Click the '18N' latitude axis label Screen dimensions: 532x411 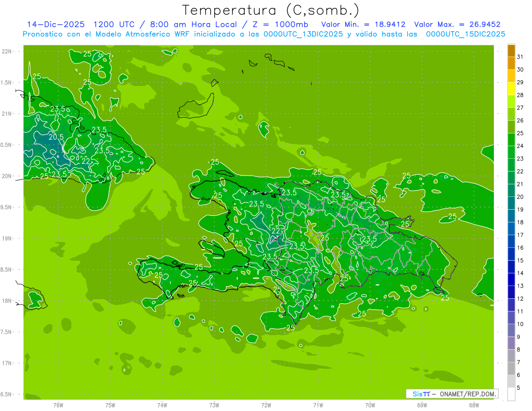[x=6, y=301]
